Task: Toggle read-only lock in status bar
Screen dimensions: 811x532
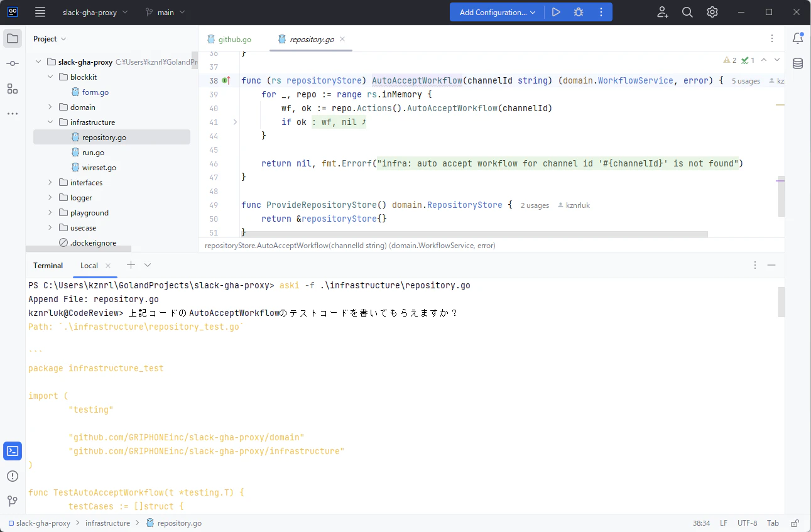Action: click(x=795, y=523)
